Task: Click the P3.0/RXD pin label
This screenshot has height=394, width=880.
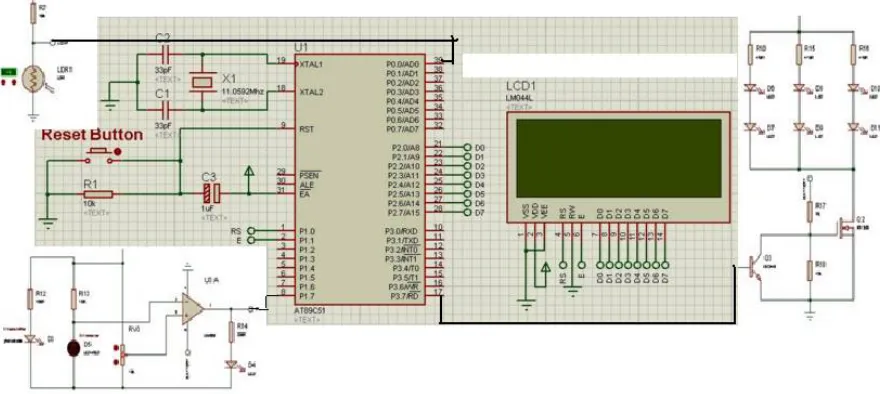Action: point(403,231)
